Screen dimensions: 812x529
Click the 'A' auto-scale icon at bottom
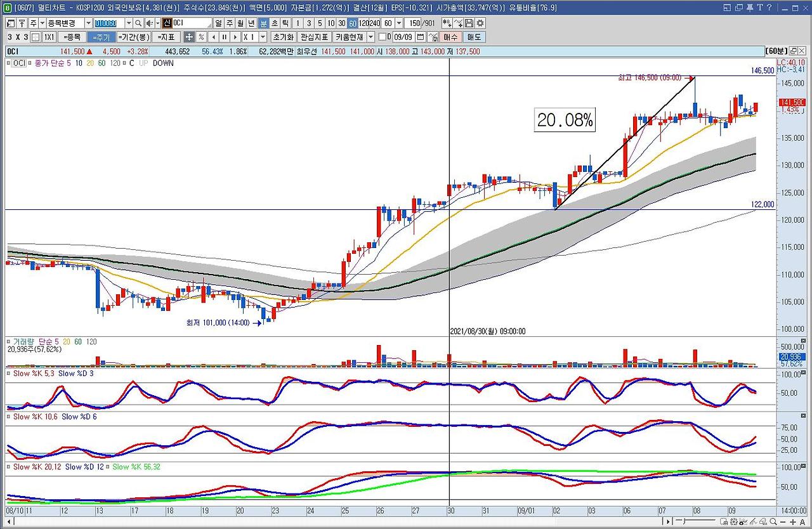click(x=802, y=522)
